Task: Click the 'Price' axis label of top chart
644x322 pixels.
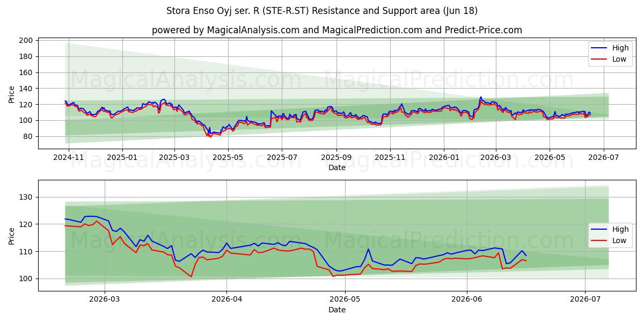Action: point(12,93)
